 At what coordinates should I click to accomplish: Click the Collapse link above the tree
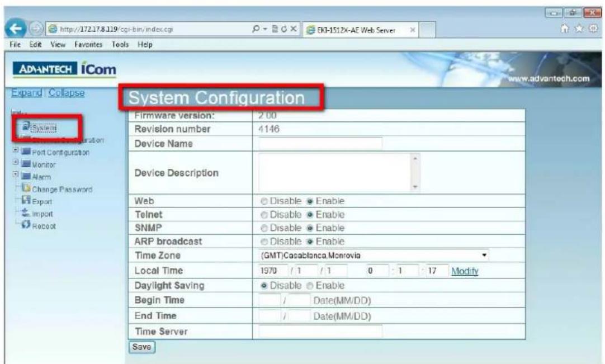pos(67,93)
